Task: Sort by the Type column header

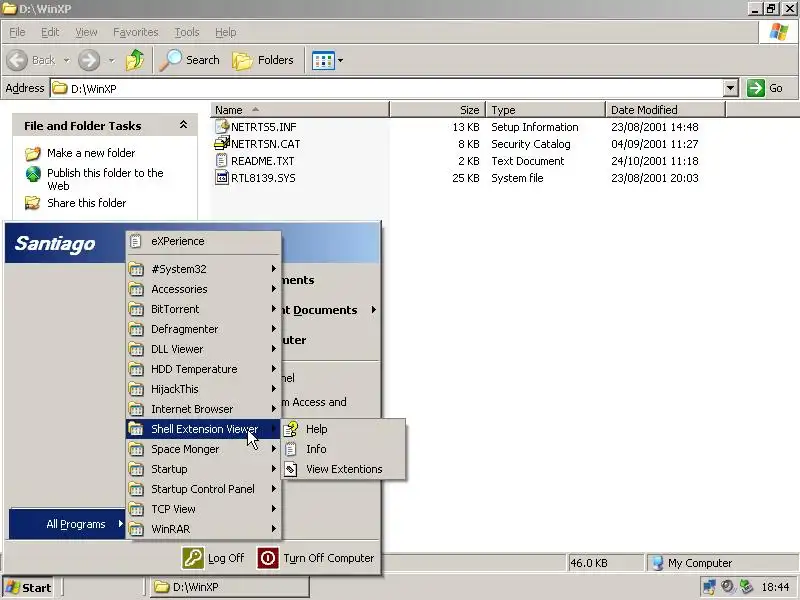Action: pyautogui.click(x=545, y=110)
